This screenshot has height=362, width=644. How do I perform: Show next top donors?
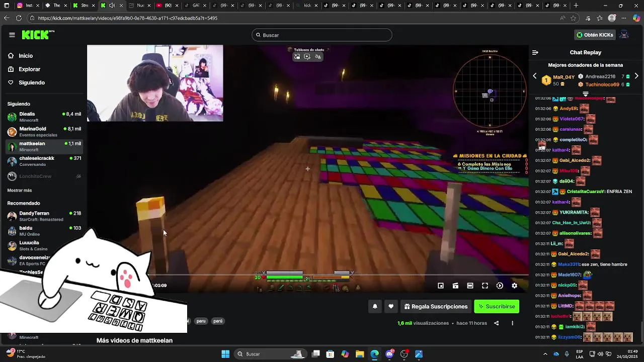(636, 76)
